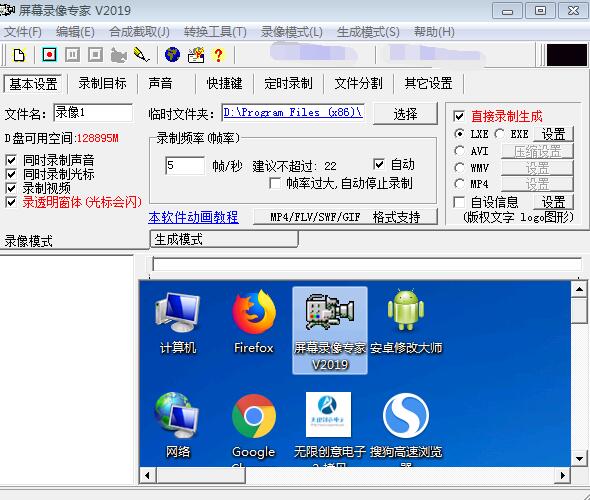Uncheck the 直接录制生成 checkbox
The width and height of the screenshot is (590, 500).
pyautogui.click(x=459, y=116)
